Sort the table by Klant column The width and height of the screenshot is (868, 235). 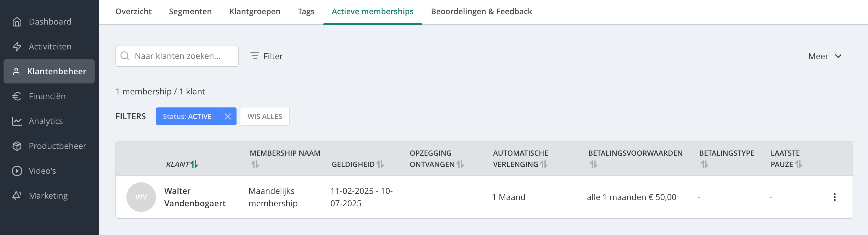pos(194,164)
